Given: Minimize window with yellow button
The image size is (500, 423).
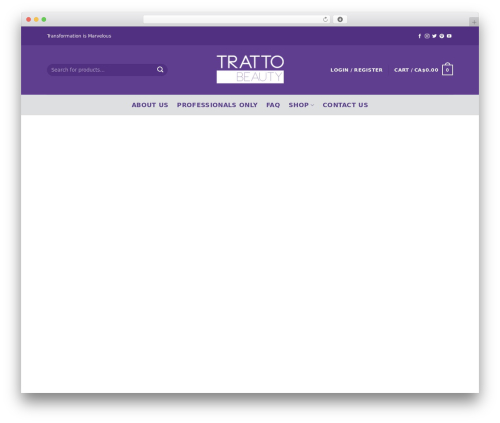Looking at the screenshot, I should click(x=36, y=19).
